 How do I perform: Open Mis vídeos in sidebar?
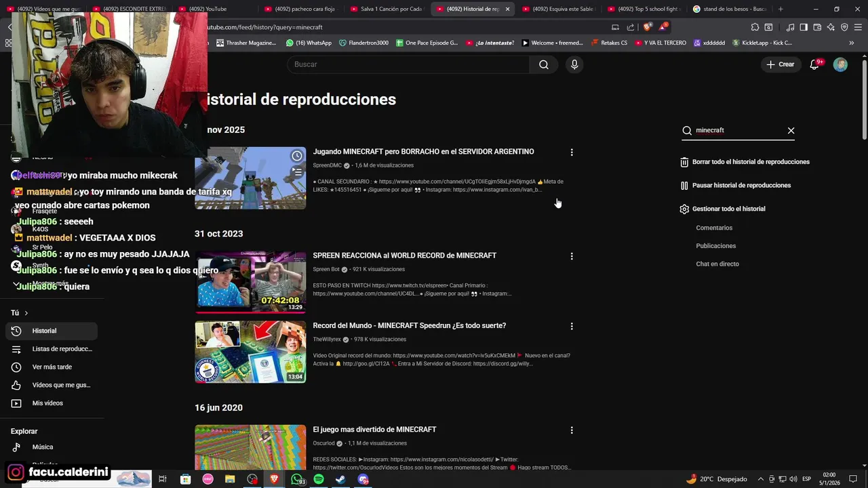point(51,403)
